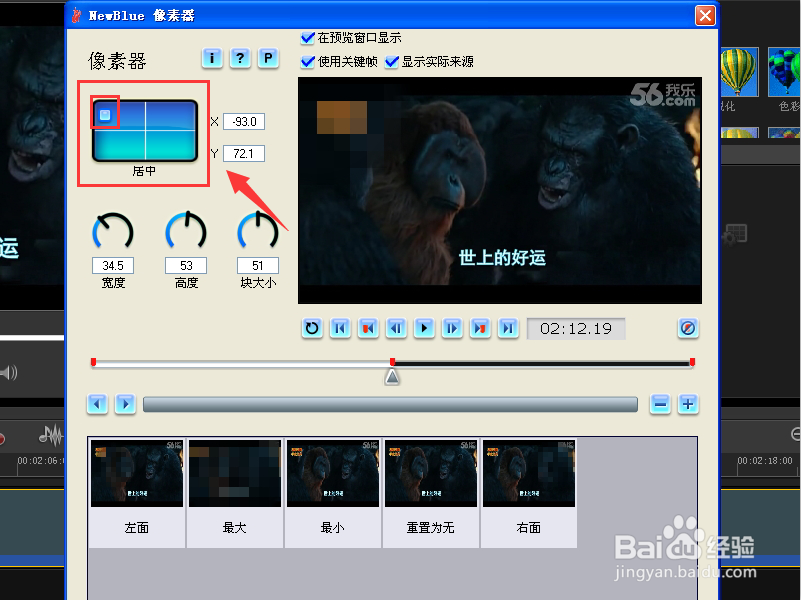Open help with the '?' button
This screenshot has width=801, height=600.
coord(240,58)
